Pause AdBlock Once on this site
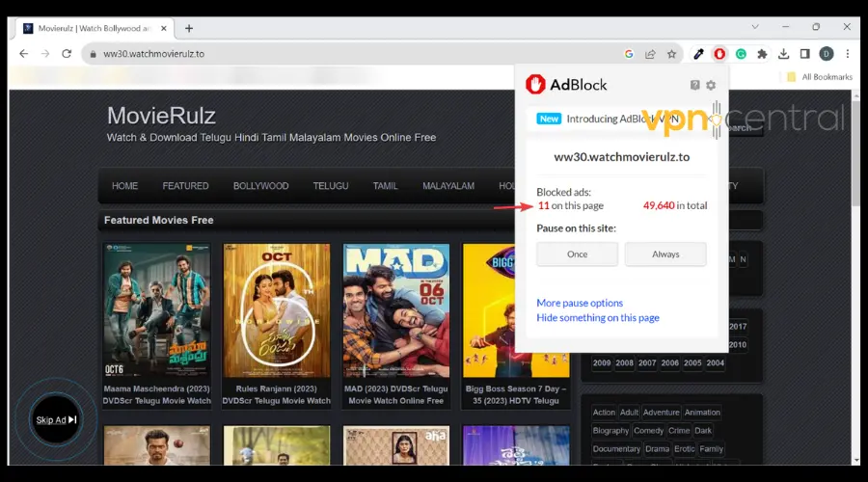The width and height of the screenshot is (868, 482). coord(577,254)
